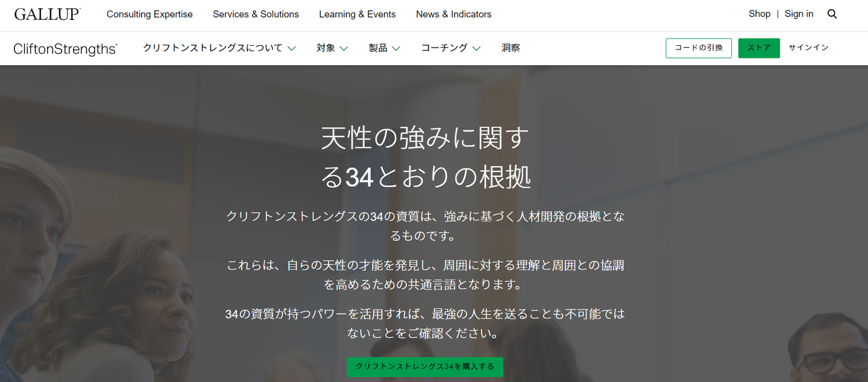The height and width of the screenshot is (382, 868).
Task: Click the Sign in link
Action: (x=799, y=14)
